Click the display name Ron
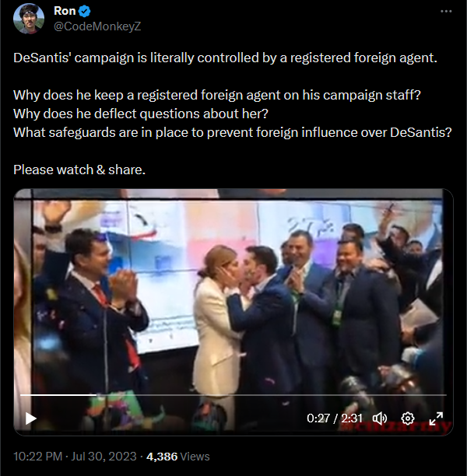 [x=65, y=11]
